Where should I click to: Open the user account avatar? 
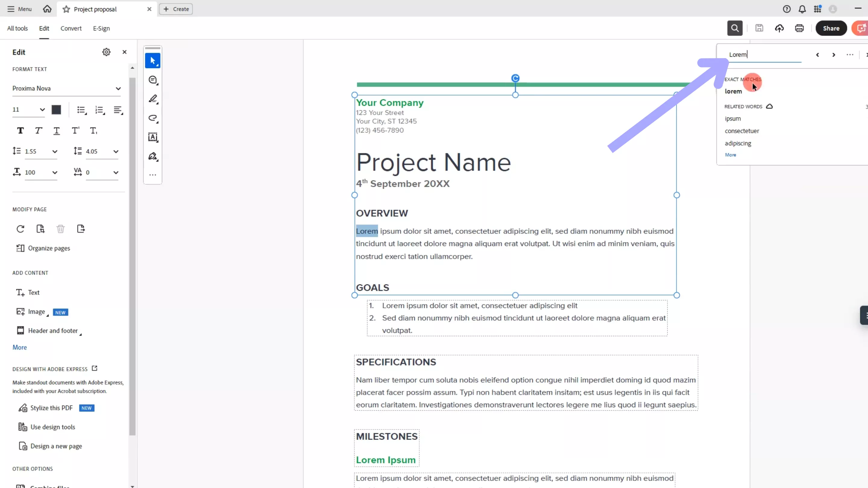(833, 9)
